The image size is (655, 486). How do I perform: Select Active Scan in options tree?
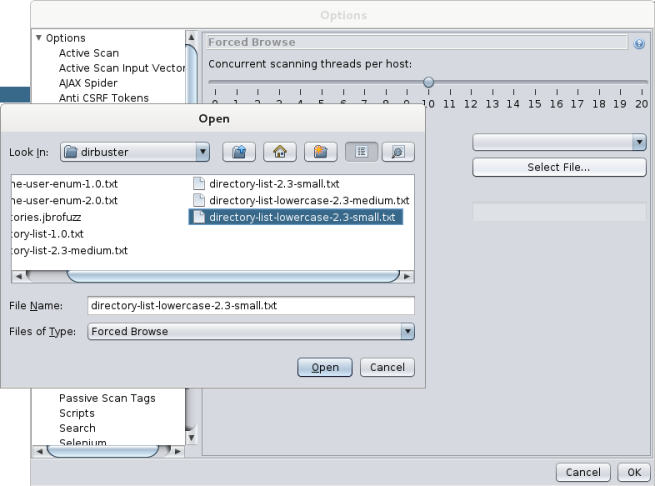click(88, 53)
